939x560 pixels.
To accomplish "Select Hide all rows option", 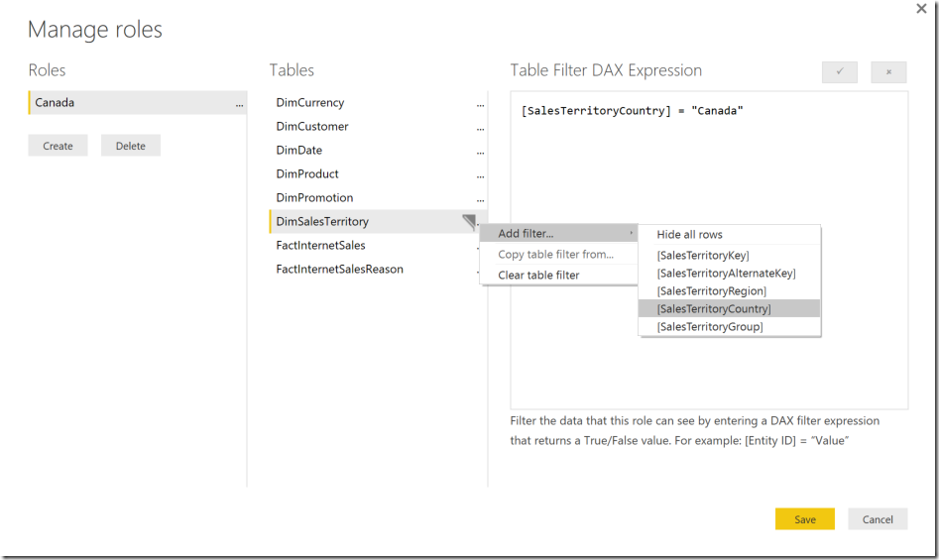I will point(689,235).
